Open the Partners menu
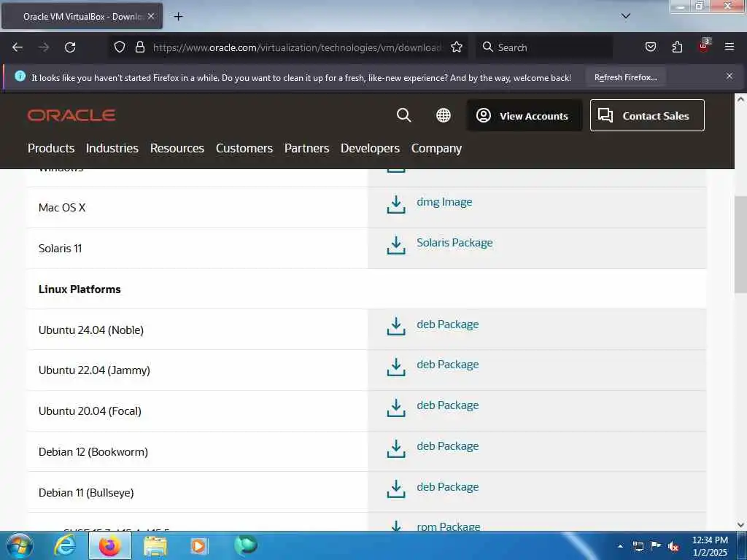This screenshot has height=560, width=747. tap(306, 148)
